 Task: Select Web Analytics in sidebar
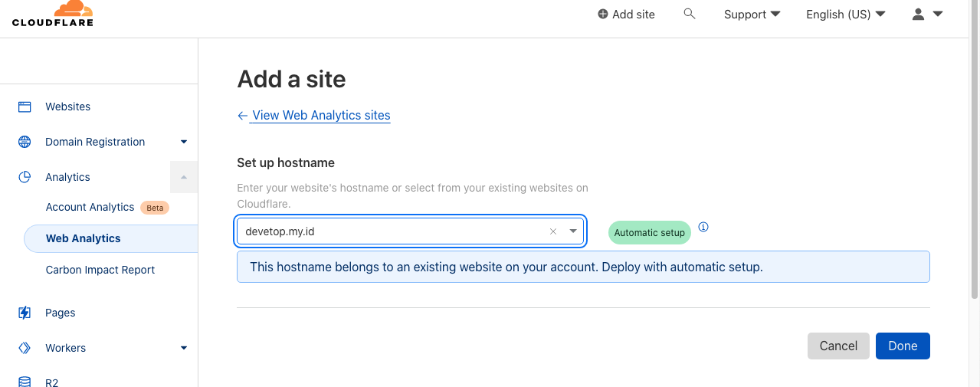tap(84, 238)
